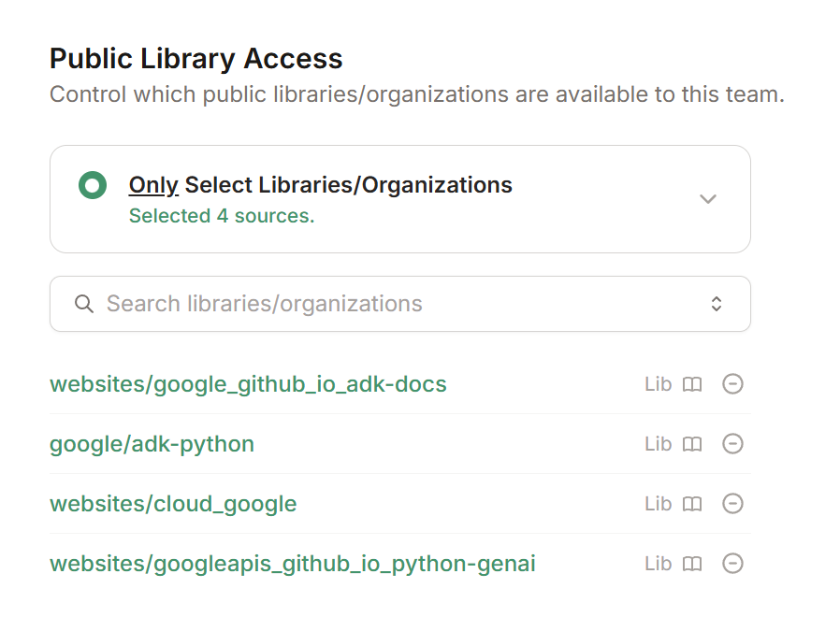Click the Selected 4 sources text

(x=222, y=216)
